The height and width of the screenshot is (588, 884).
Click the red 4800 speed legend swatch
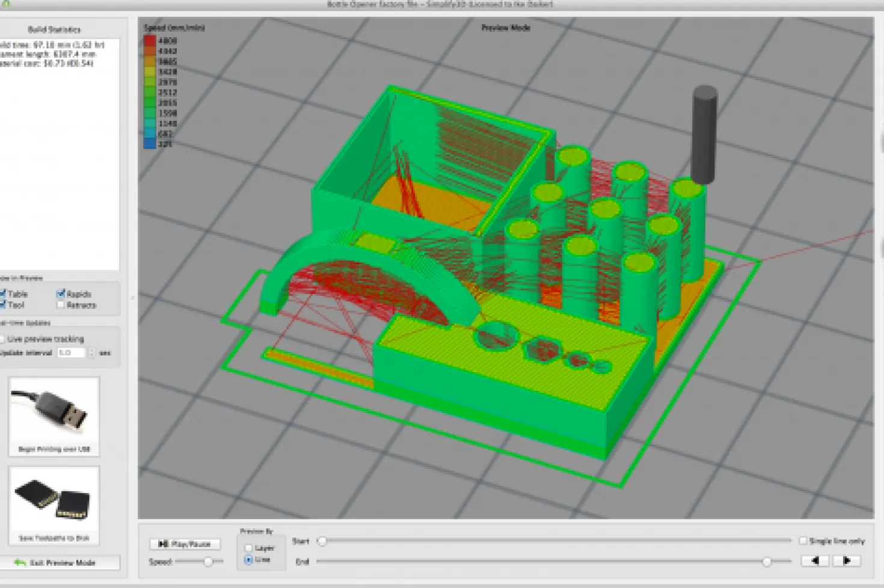click(150, 41)
